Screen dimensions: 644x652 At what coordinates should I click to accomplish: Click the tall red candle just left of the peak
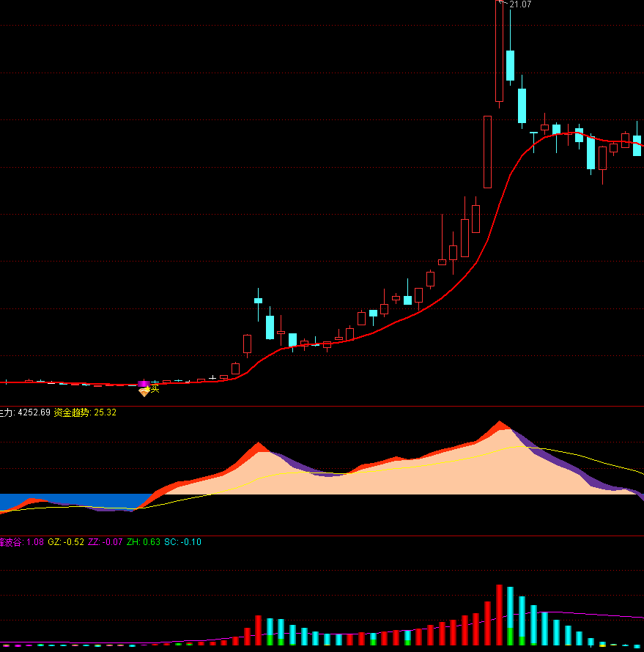487,152
